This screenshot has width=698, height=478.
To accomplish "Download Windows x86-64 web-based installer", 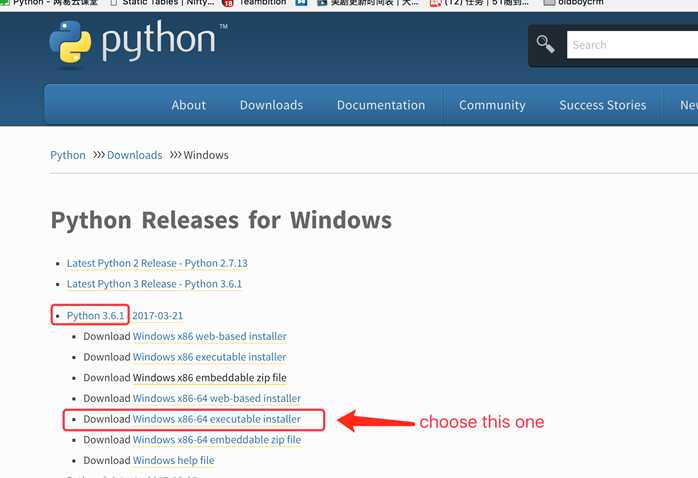I will (x=217, y=398).
